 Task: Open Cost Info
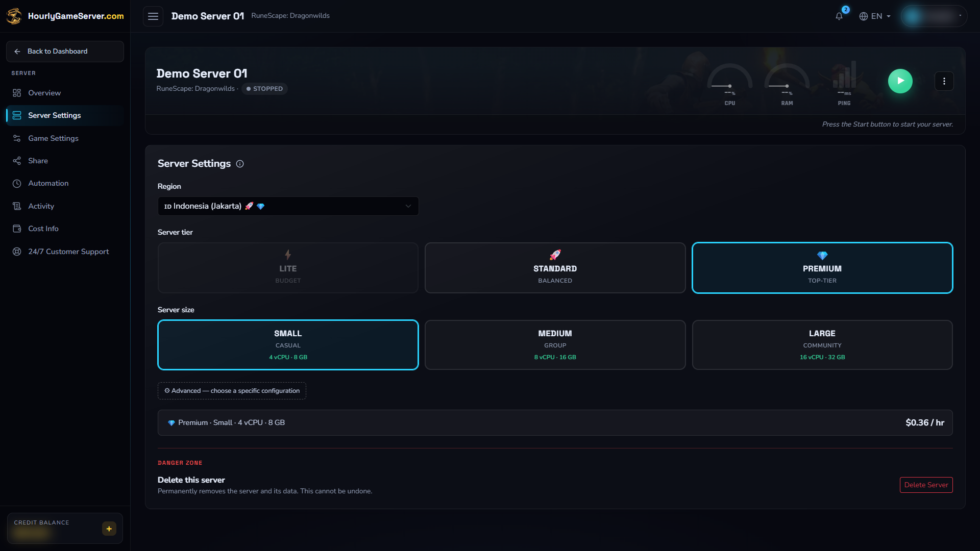65,229
